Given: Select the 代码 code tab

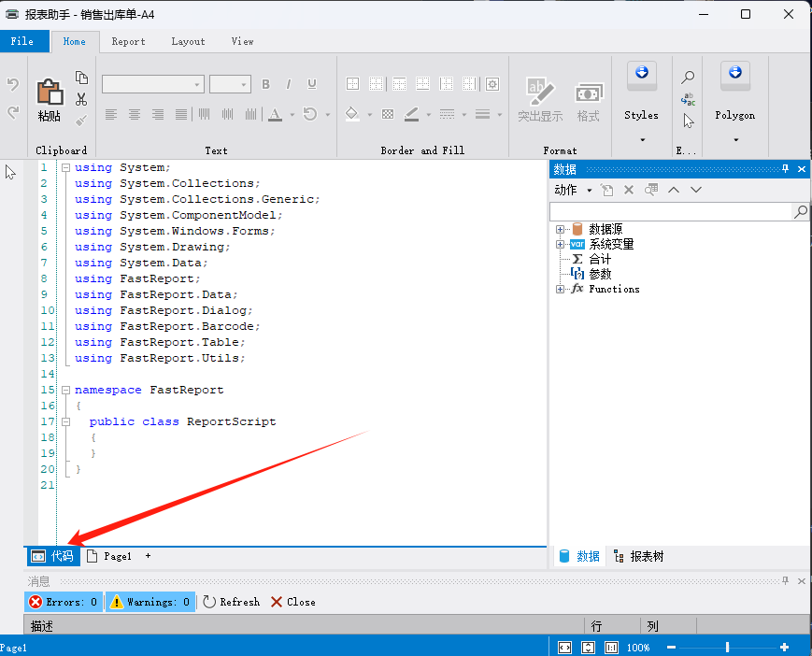Looking at the screenshot, I should pyautogui.click(x=53, y=556).
